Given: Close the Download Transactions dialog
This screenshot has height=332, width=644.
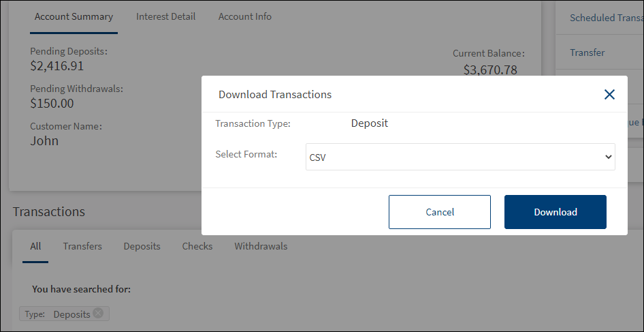Looking at the screenshot, I should [609, 95].
